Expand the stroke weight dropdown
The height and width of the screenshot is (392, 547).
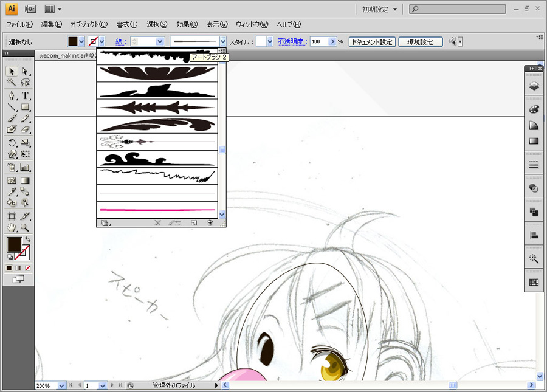[x=160, y=41]
